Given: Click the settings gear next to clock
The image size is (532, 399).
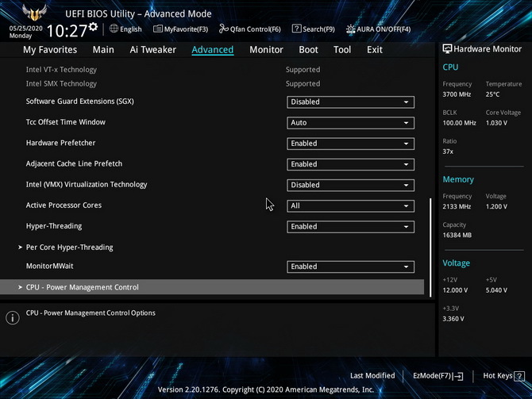Looking at the screenshot, I should (x=93, y=27).
